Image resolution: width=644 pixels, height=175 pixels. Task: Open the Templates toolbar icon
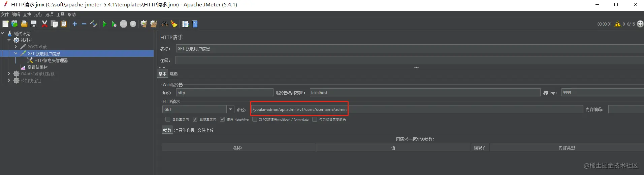14,24
